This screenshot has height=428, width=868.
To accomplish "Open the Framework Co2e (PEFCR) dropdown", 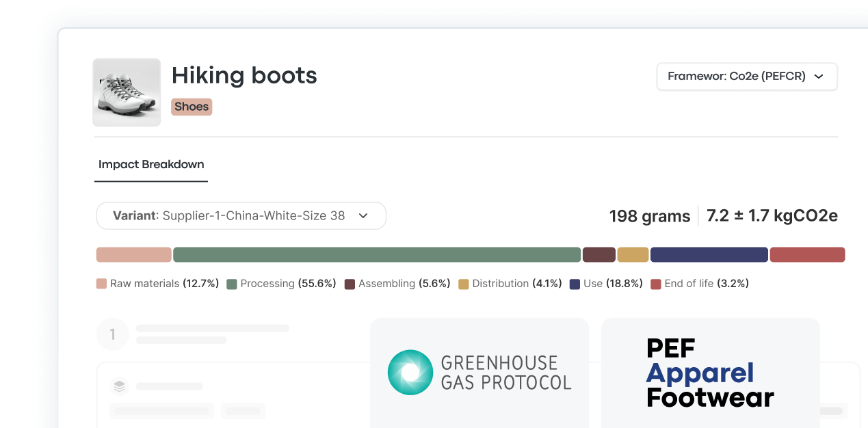I will point(746,77).
